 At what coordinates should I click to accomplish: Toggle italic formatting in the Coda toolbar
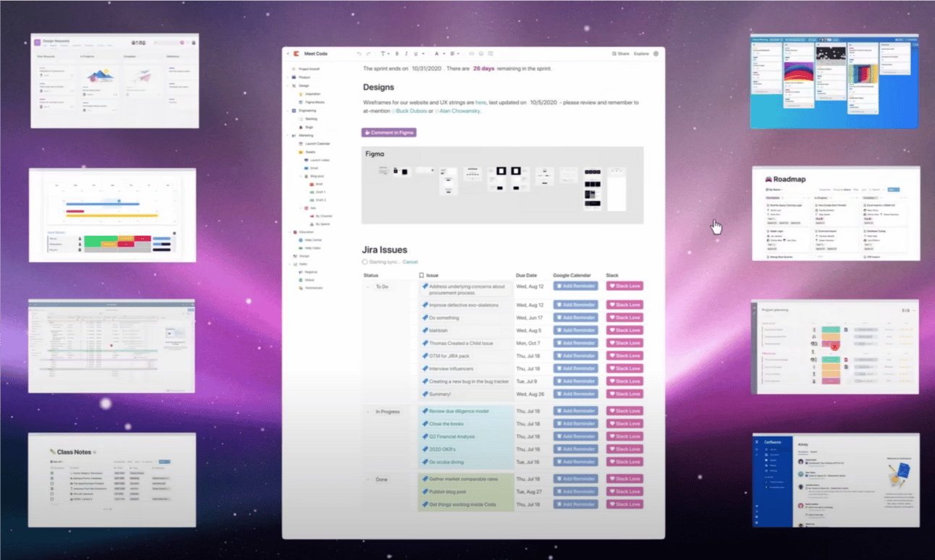click(x=406, y=54)
